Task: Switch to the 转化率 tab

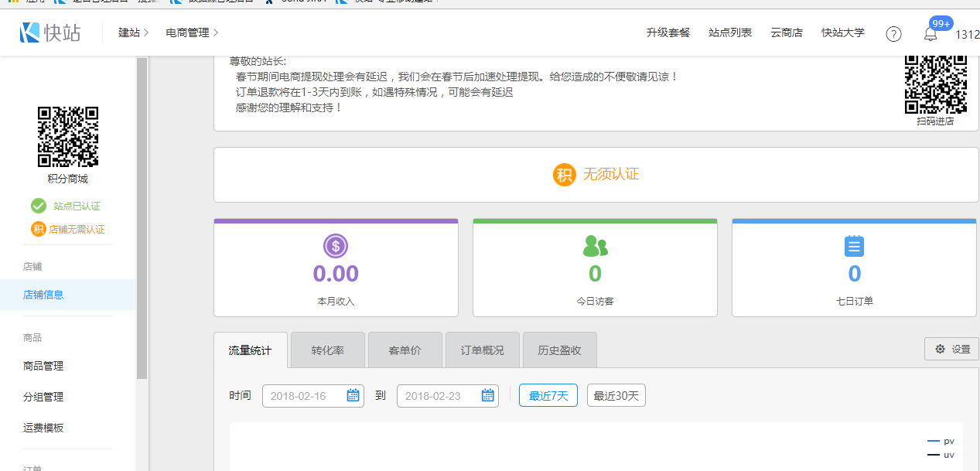Action: click(327, 350)
